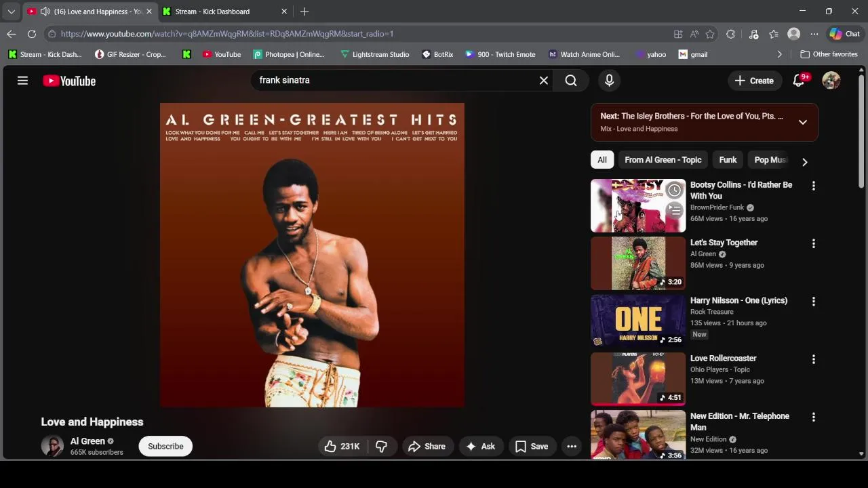Click the Ask button
The height and width of the screenshot is (488, 868).
coord(480,446)
